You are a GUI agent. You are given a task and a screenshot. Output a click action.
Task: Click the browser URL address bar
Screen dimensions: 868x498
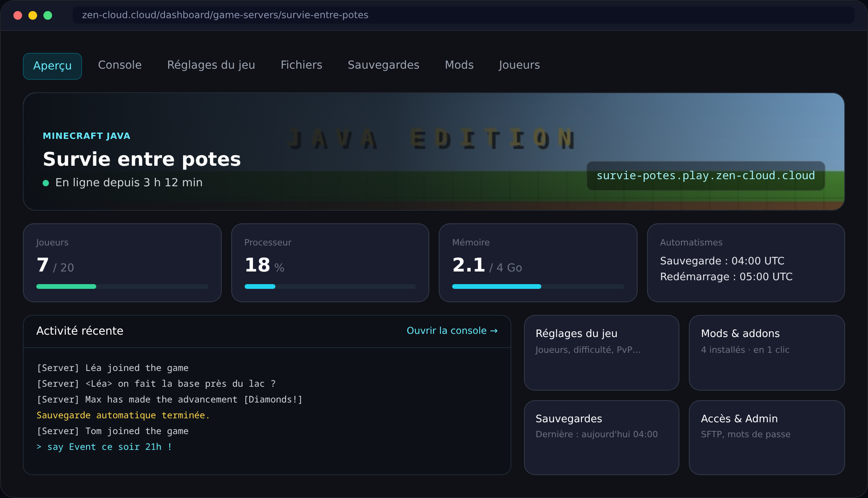pos(464,15)
